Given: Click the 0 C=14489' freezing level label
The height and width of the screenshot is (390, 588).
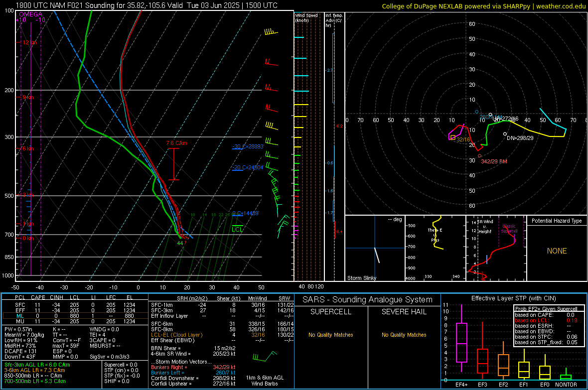Looking at the screenshot, I should point(246,213).
